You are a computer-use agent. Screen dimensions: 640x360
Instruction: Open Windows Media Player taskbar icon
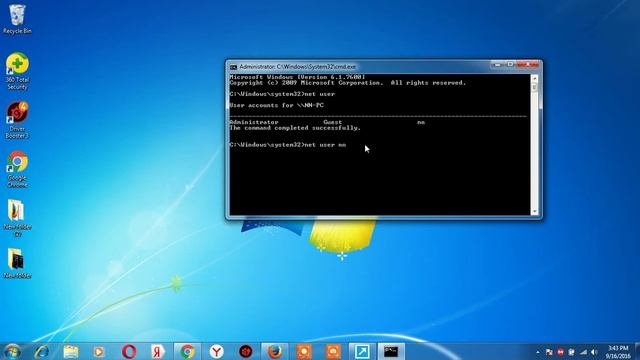pyautogui.click(x=98, y=351)
